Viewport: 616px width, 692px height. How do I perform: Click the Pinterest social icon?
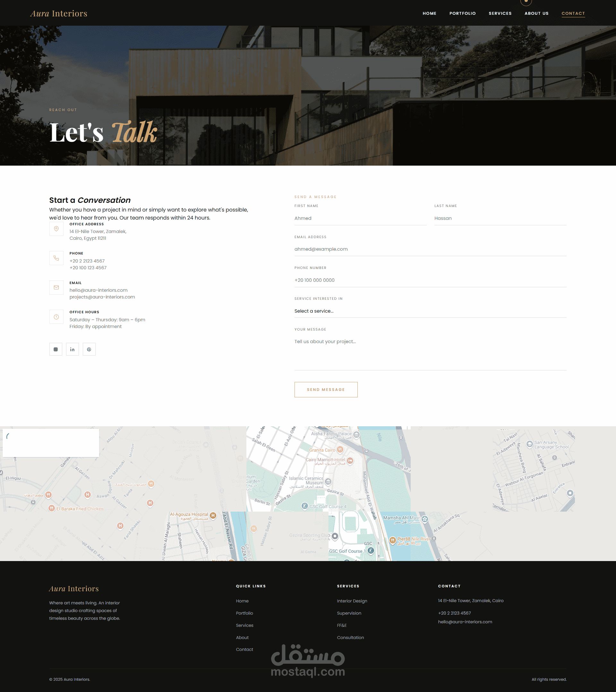(x=89, y=349)
